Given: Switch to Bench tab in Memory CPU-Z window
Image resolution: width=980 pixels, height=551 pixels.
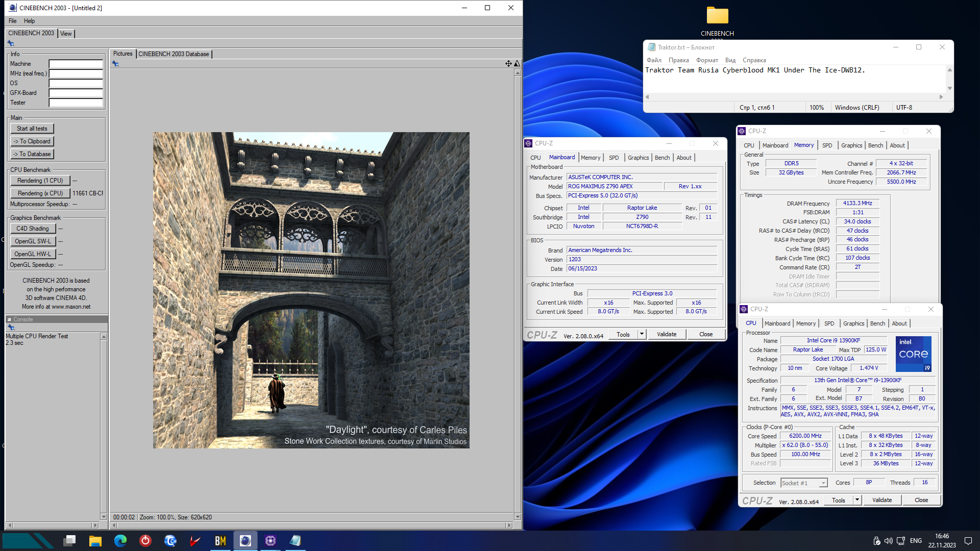Looking at the screenshot, I should pyautogui.click(x=875, y=145).
